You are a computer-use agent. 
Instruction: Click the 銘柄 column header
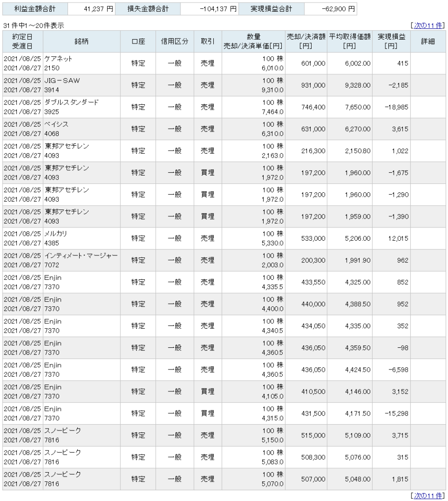(81, 42)
